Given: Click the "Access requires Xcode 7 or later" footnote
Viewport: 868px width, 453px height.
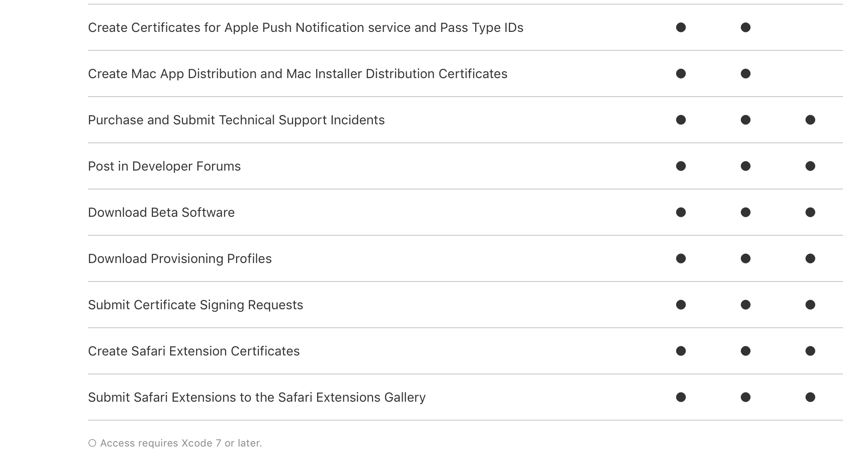Looking at the screenshot, I should (x=181, y=443).
